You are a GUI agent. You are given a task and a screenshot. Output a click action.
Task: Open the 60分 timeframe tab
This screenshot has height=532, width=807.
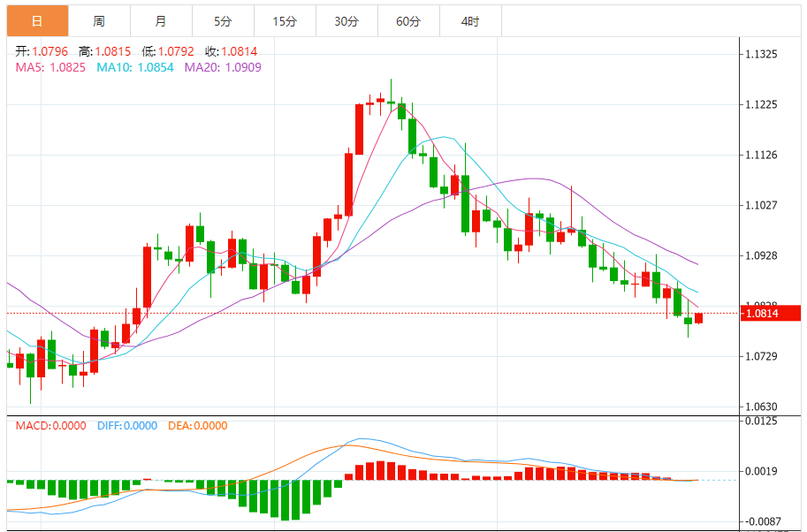[408, 21]
